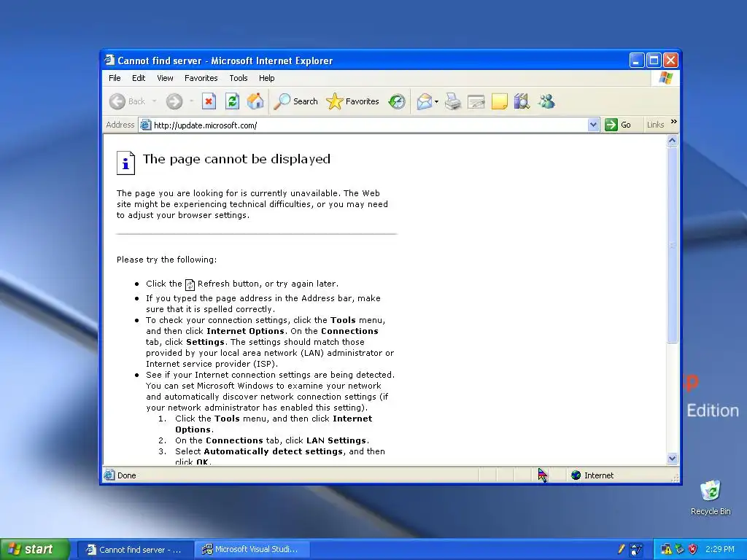Click the scroll up arrow
The image size is (747, 560).
point(672,141)
